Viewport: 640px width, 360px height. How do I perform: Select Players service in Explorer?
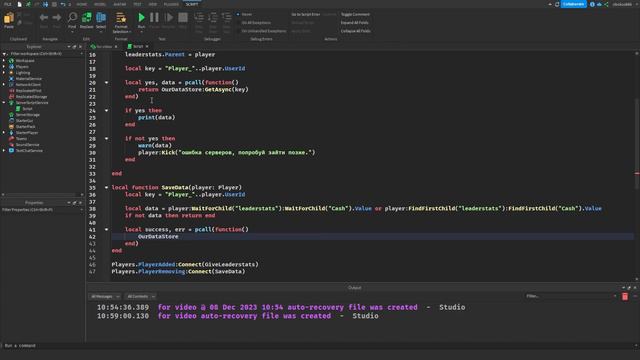pyautogui.click(x=22, y=67)
